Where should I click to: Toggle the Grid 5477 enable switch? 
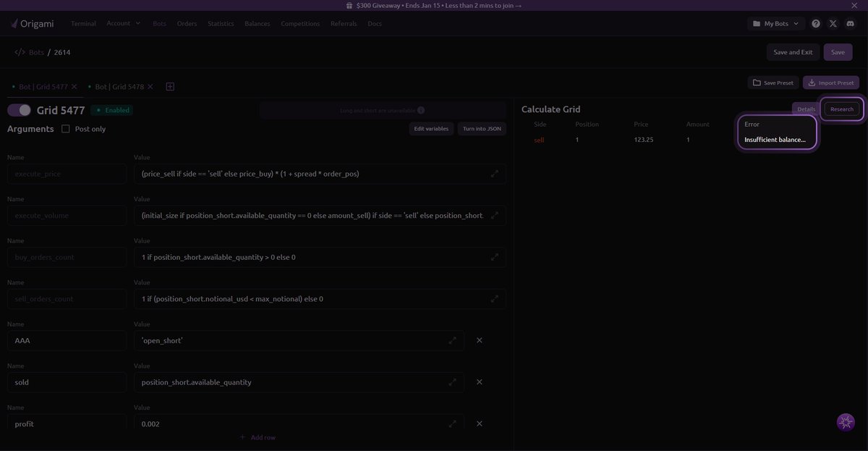(20, 110)
